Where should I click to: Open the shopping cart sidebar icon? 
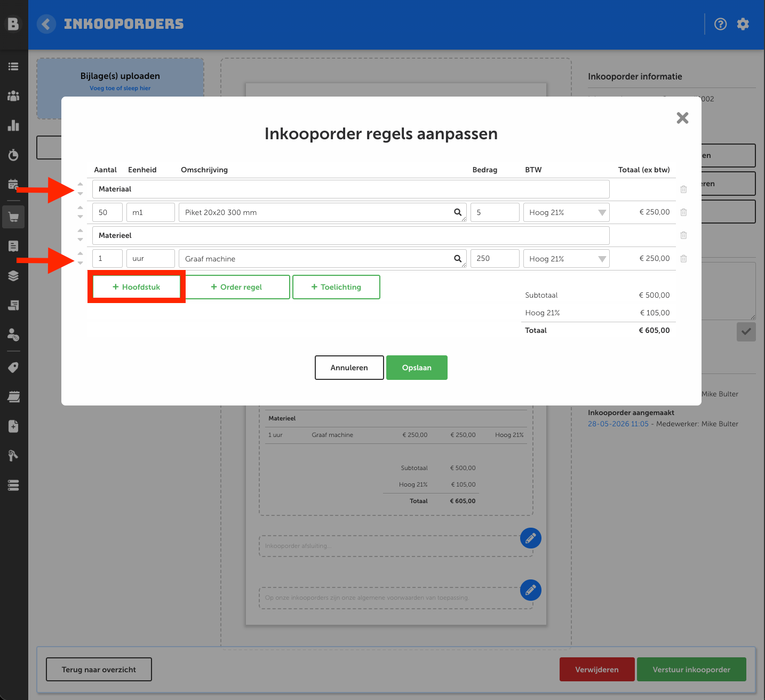click(13, 217)
